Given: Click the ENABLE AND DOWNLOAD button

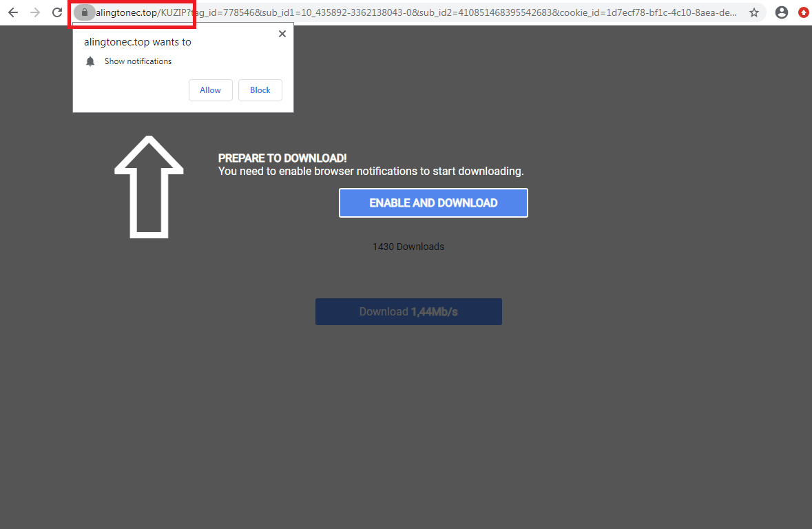Looking at the screenshot, I should (433, 203).
